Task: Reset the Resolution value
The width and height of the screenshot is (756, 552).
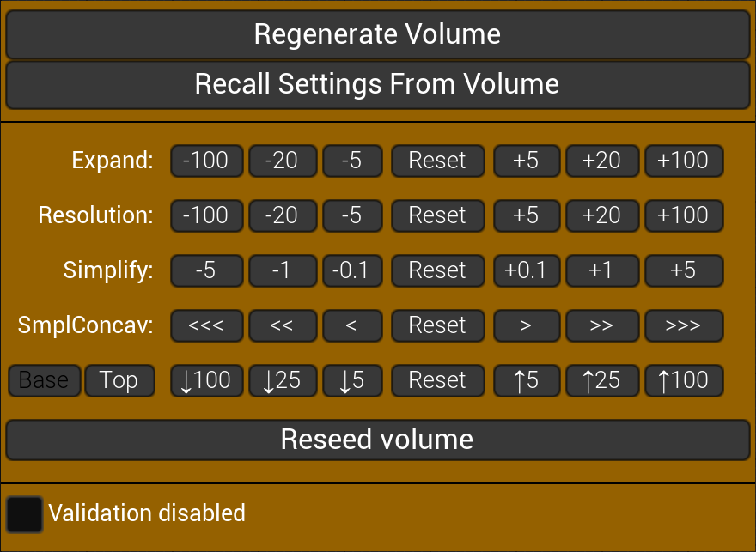Action: (x=437, y=215)
